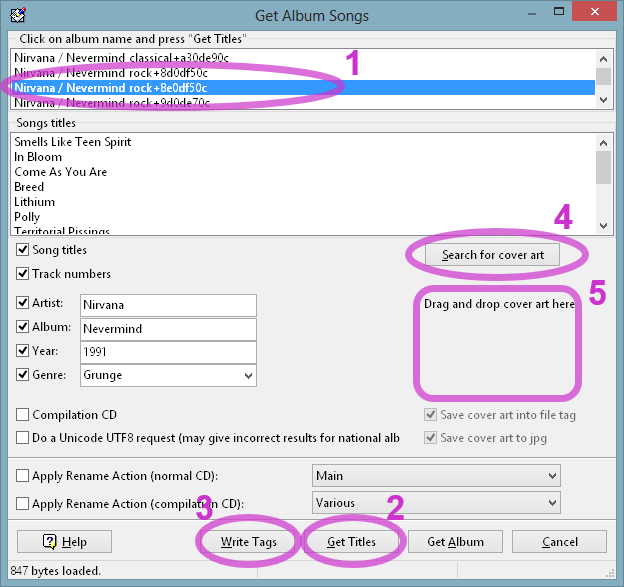The width and height of the screenshot is (624, 587).
Task: Open the Main rename action dropdown
Action: tap(436, 476)
